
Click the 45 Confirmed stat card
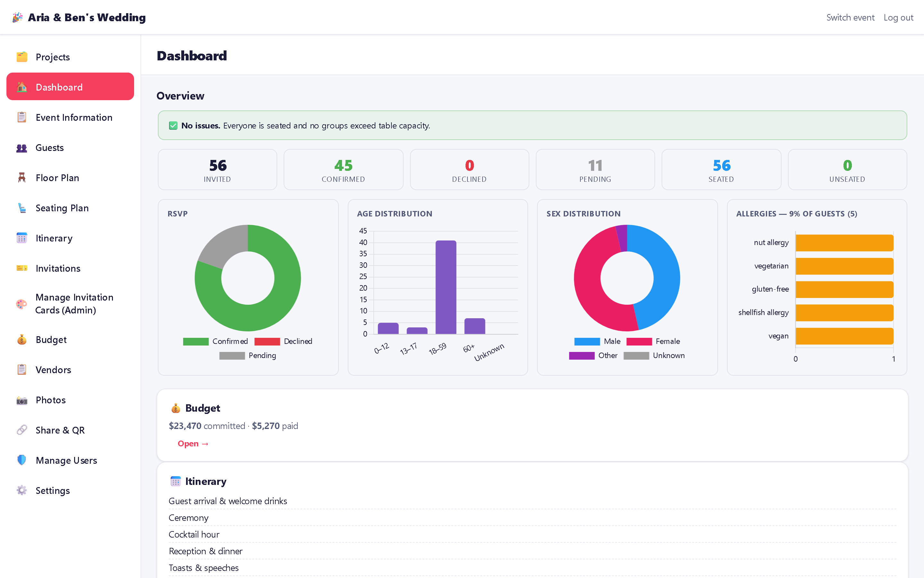[343, 169]
